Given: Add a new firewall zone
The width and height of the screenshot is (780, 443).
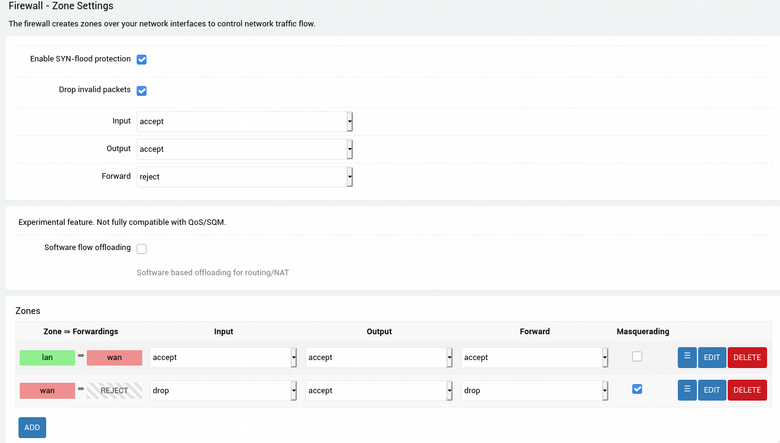Looking at the screenshot, I should 32,428.
